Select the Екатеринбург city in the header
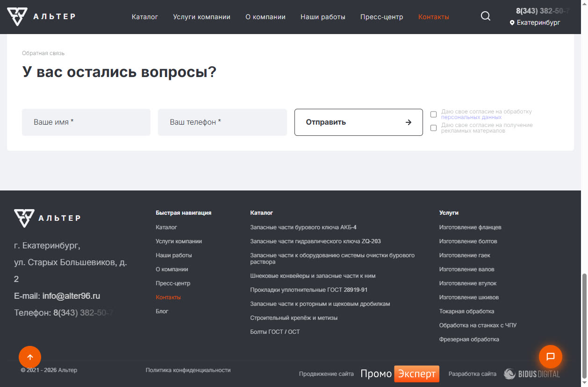588x387 pixels. pyautogui.click(x=538, y=22)
